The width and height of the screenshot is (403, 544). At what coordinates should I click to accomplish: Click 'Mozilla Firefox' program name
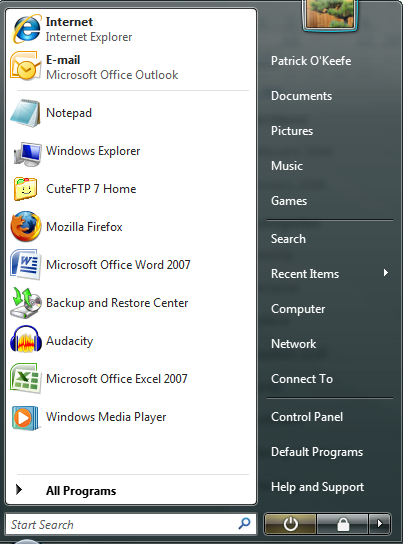click(x=84, y=227)
